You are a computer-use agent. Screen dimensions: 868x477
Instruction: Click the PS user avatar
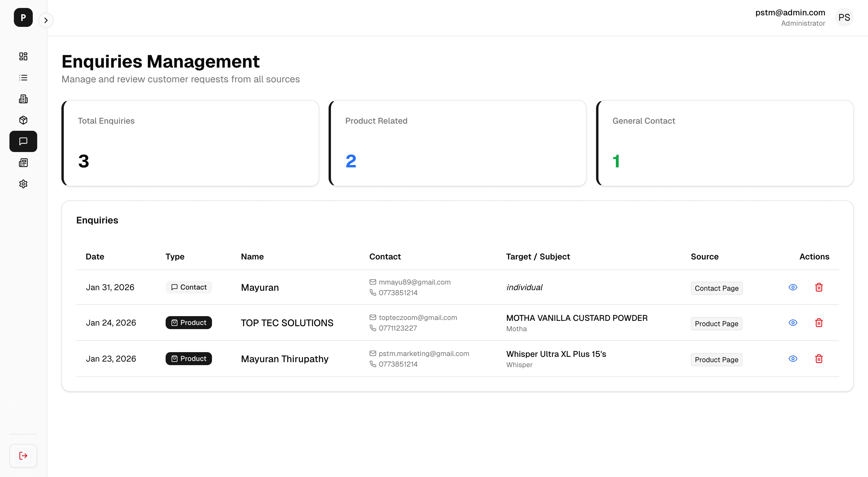pyautogui.click(x=844, y=17)
